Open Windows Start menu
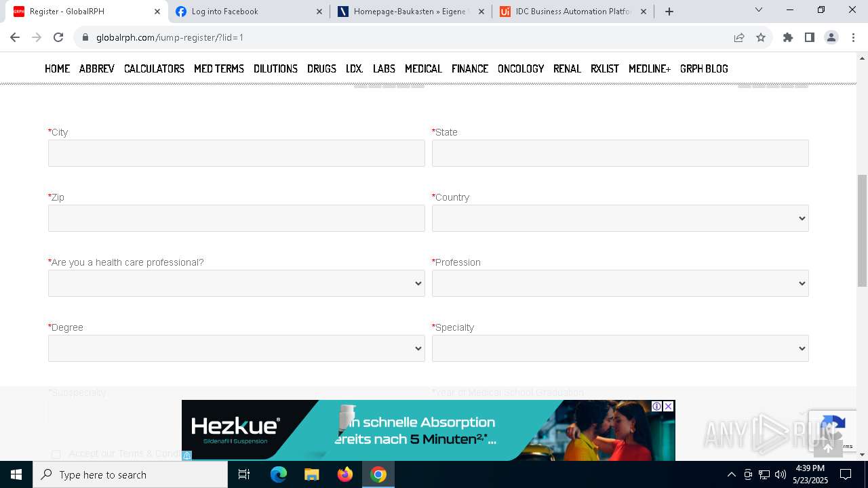Viewport: 868px width, 488px height. tap(16, 474)
